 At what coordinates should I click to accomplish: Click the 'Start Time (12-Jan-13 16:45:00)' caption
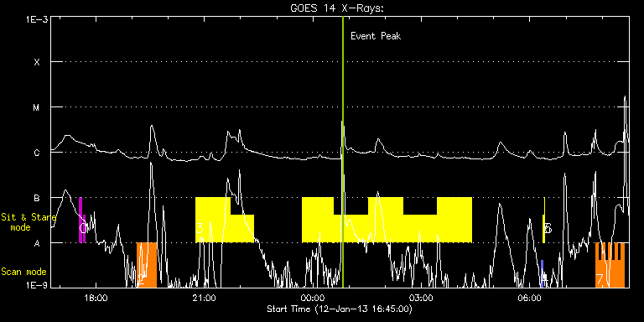[x=340, y=309]
